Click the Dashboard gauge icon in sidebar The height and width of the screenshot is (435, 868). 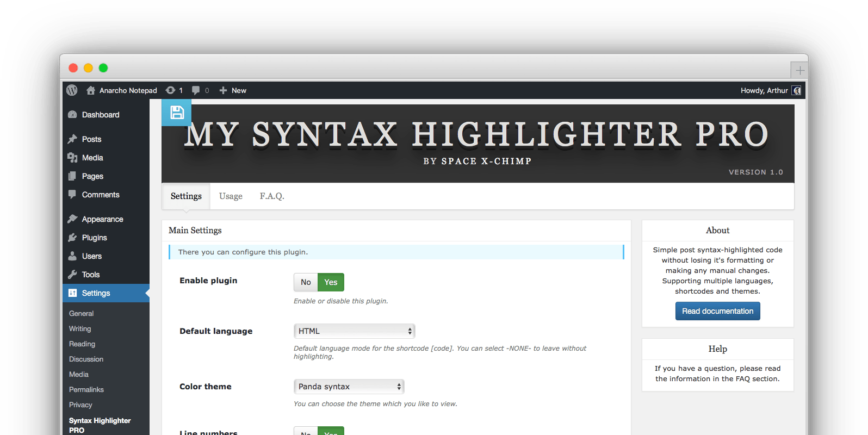pos(72,115)
